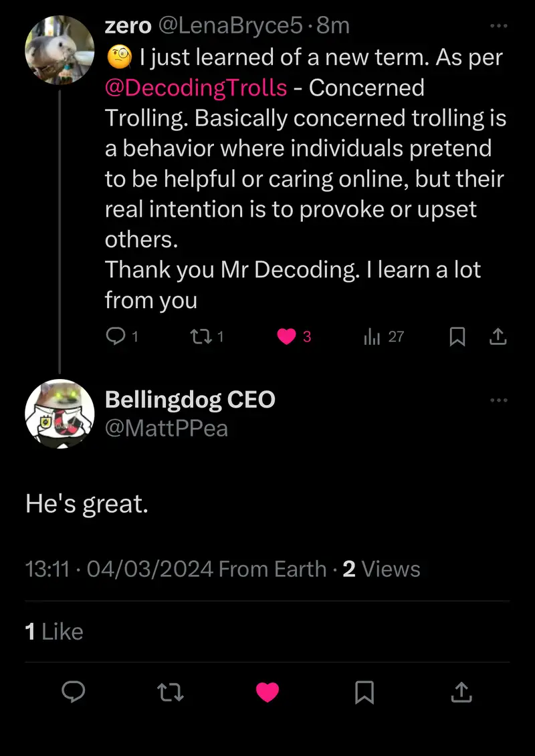Visit @MattPPea profile handle
This screenshot has height=756, width=535.
[x=167, y=428]
